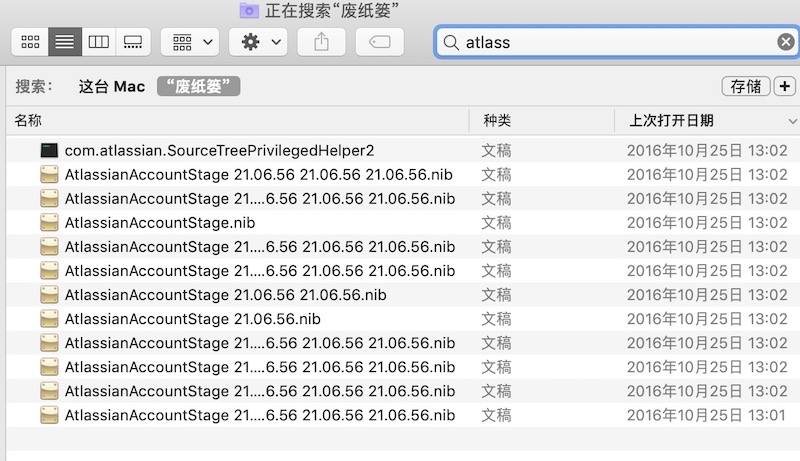800x461 pixels.
Task: Select AtlassianAccountStage.nib file
Action: [x=403, y=222]
